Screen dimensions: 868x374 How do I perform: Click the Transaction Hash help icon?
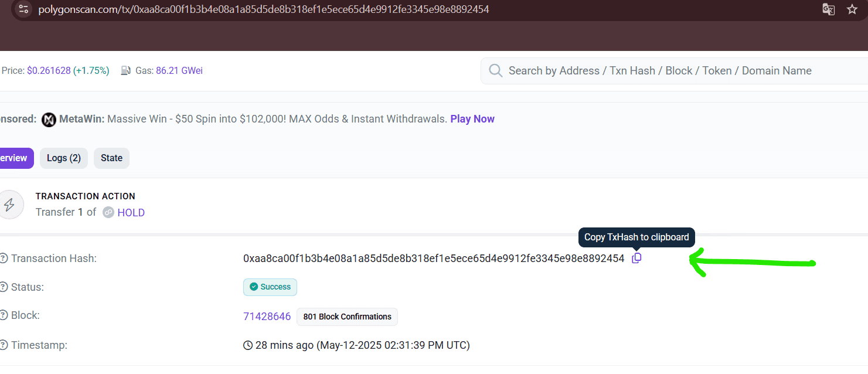(4, 259)
